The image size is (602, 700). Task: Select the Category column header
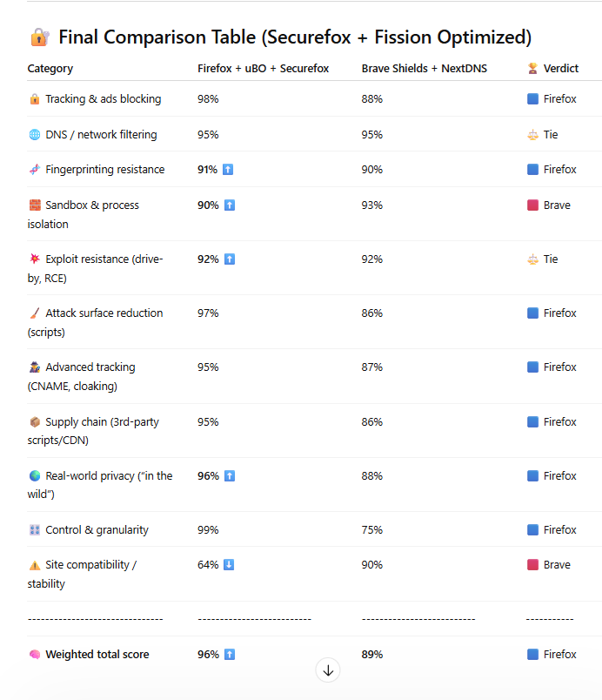click(50, 68)
